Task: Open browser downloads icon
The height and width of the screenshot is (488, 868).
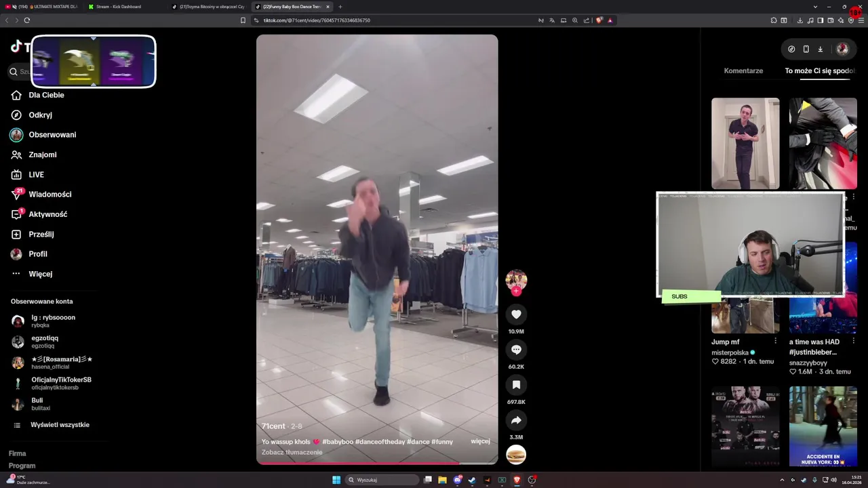Action: click(800, 20)
